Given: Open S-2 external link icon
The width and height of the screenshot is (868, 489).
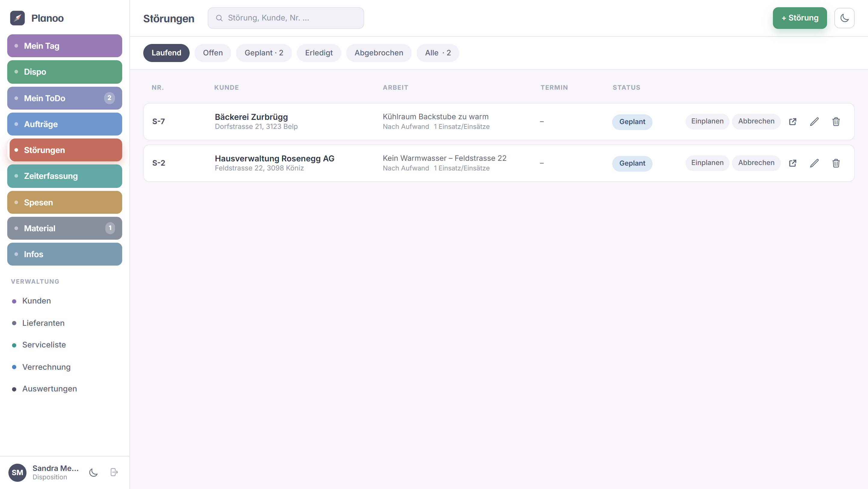Looking at the screenshot, I should 792,163.
